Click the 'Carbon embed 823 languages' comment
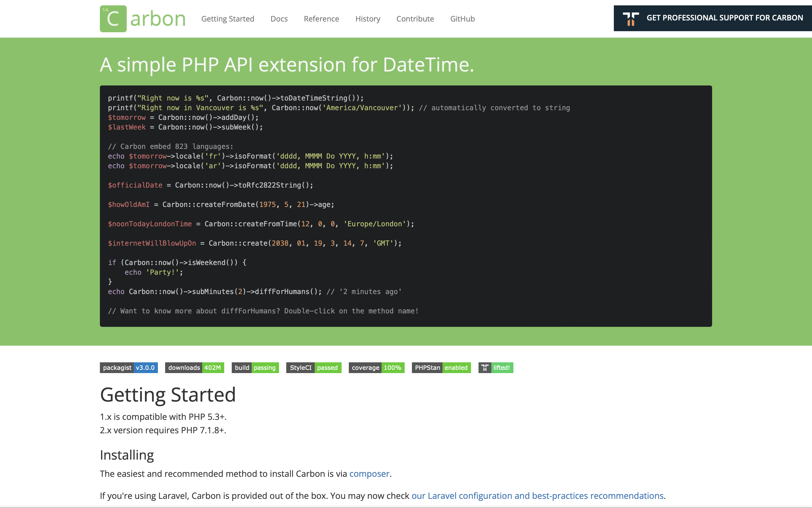 click(171, 146)
